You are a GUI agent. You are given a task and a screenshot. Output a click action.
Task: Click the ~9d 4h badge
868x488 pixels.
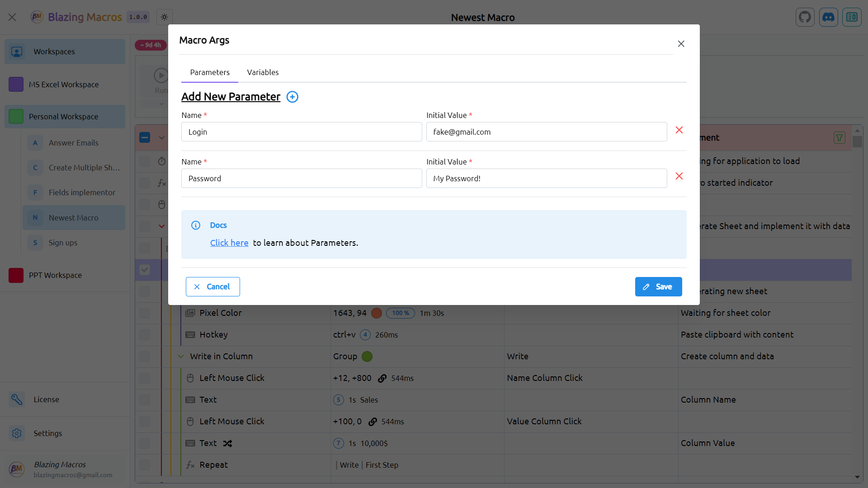click(151, 45)
